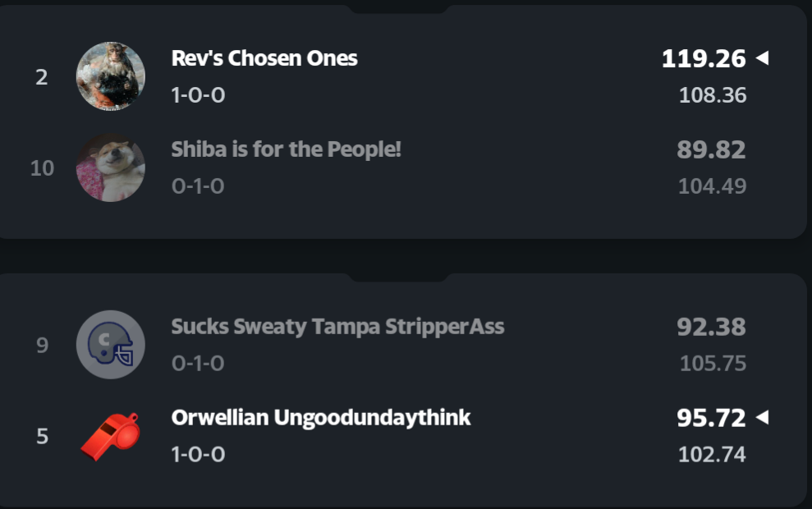
Task: Click Shiba is for the People avatar
Action: pos(111,167)
